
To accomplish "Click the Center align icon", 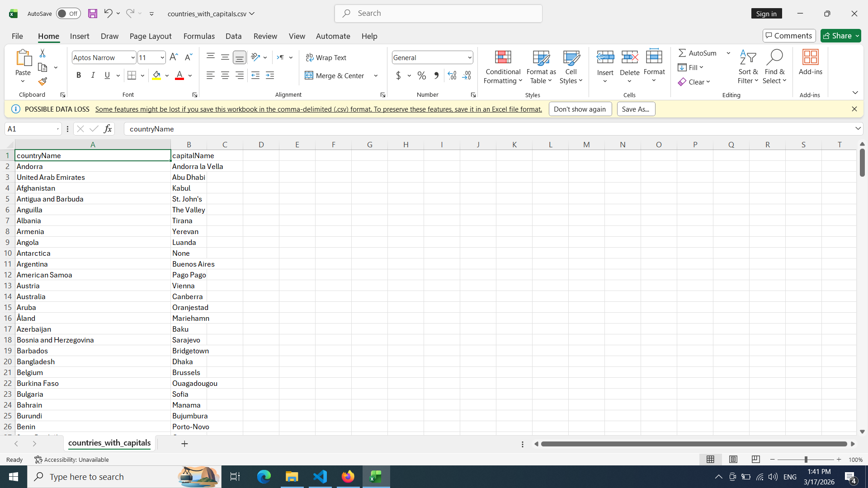I will [225, 75].
